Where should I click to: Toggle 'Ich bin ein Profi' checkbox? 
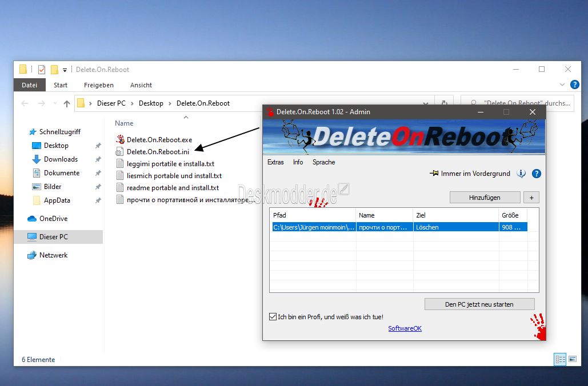tap(273, 317)
